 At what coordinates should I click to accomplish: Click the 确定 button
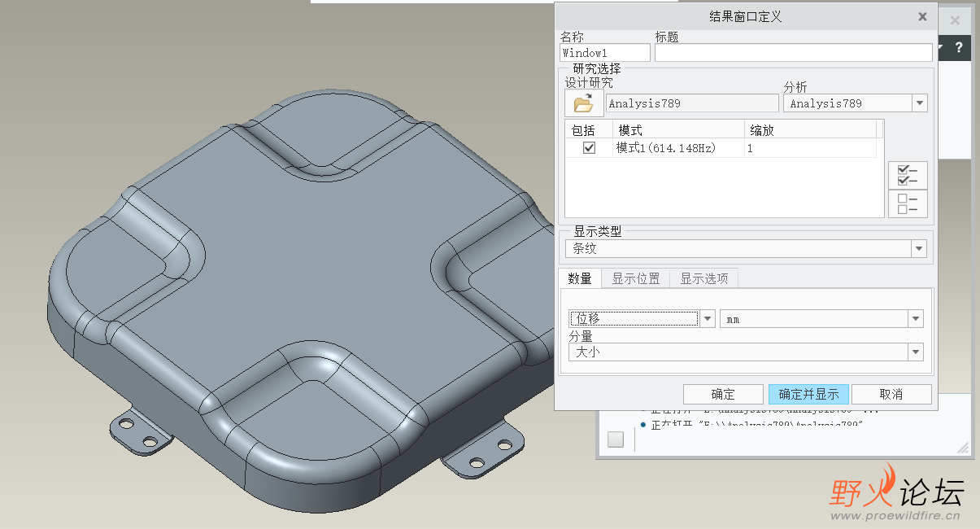point(723,394)
